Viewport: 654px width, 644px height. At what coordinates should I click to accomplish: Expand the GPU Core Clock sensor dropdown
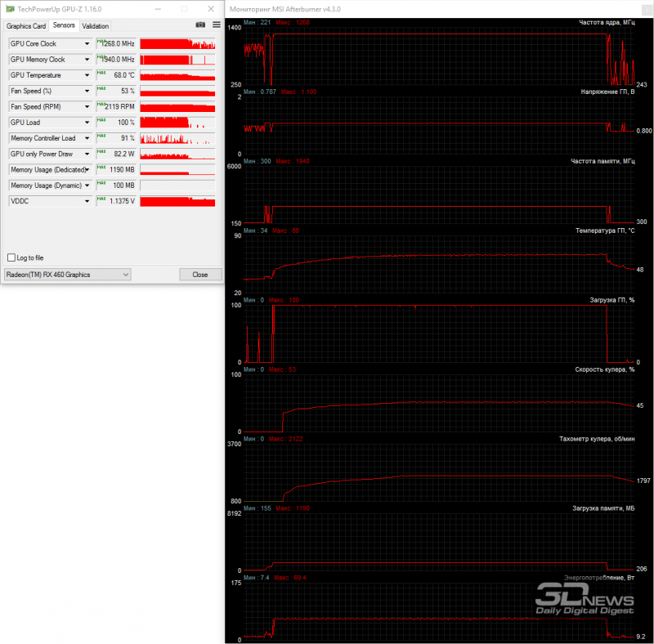87,43
